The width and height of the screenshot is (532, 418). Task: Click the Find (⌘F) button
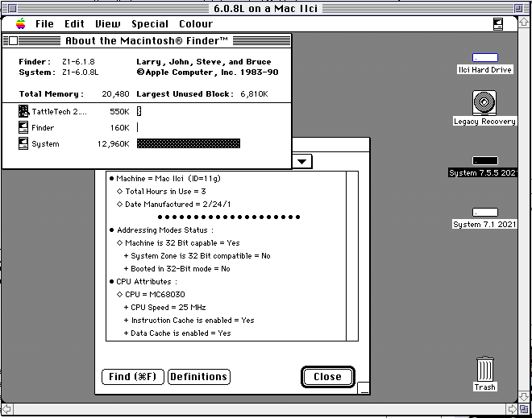[133, 377]
